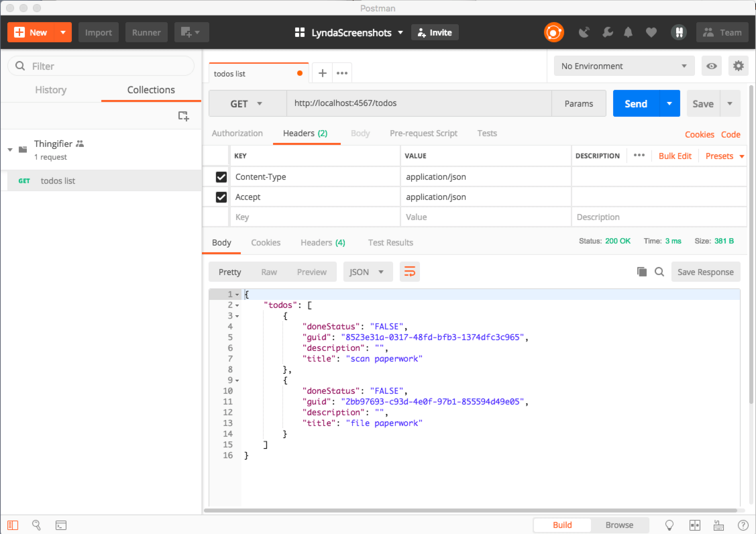The height and width of the screenshot is (534, 756).
Task: Open the Postman console icon
Action: (61, 525)
